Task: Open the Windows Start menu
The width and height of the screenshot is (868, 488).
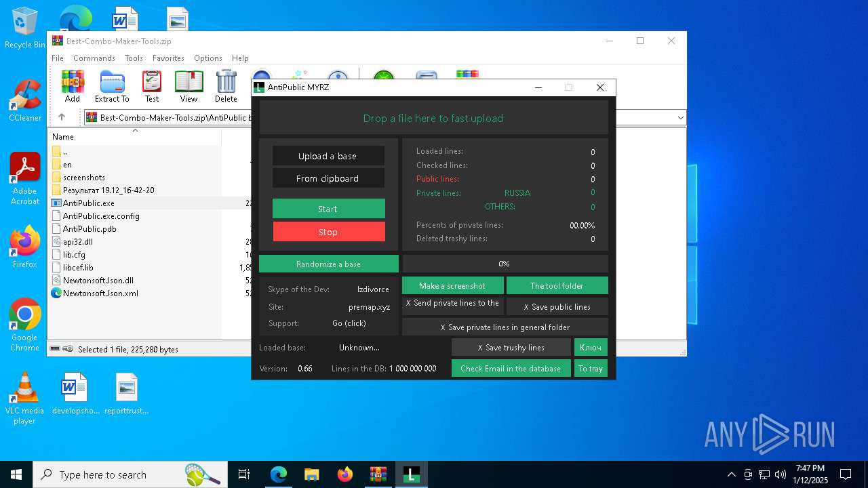Action: [x=16, y=474]
